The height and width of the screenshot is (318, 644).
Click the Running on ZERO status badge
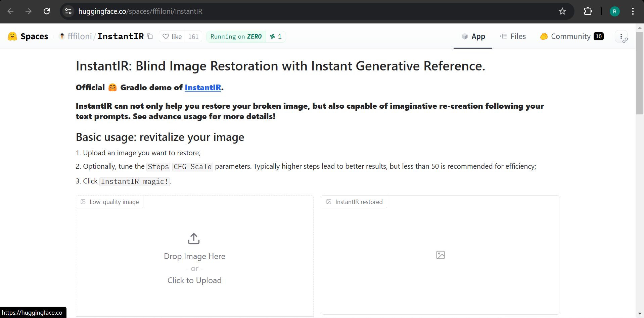tap(236, 37)
